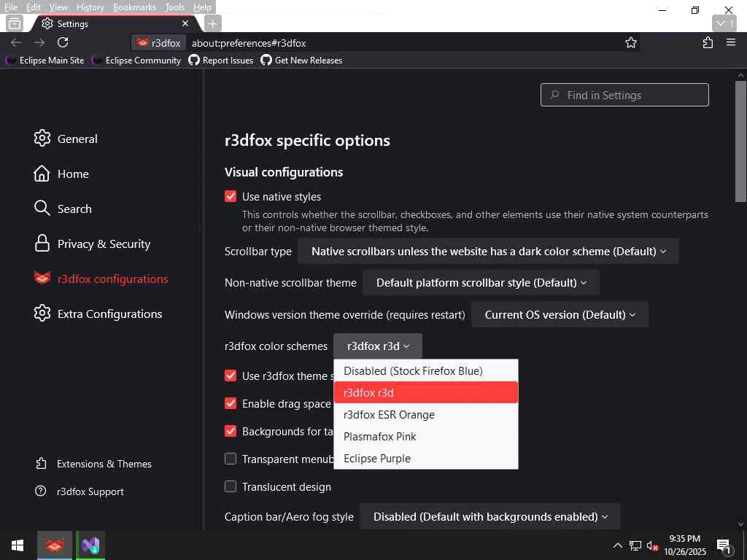Image resolution: width=747 pixels, height=560 pixels.
Task: Click Visual Studio icon in taskbar
Action: point(90,545)
